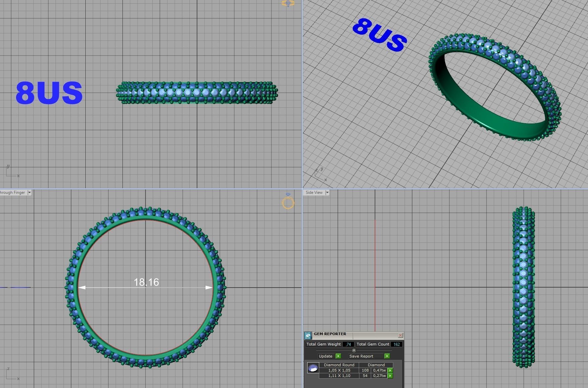Click the '1,05 X 1,05' gem size cell
This screenshot has height=388, width=588.
[x=339, y=370]
